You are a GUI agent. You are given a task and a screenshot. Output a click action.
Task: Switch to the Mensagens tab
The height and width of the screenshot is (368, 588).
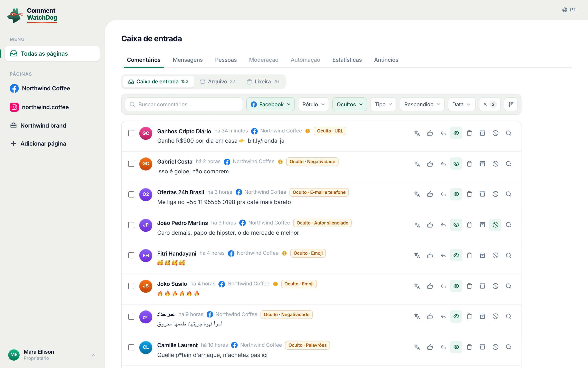(x=188, y=60)
